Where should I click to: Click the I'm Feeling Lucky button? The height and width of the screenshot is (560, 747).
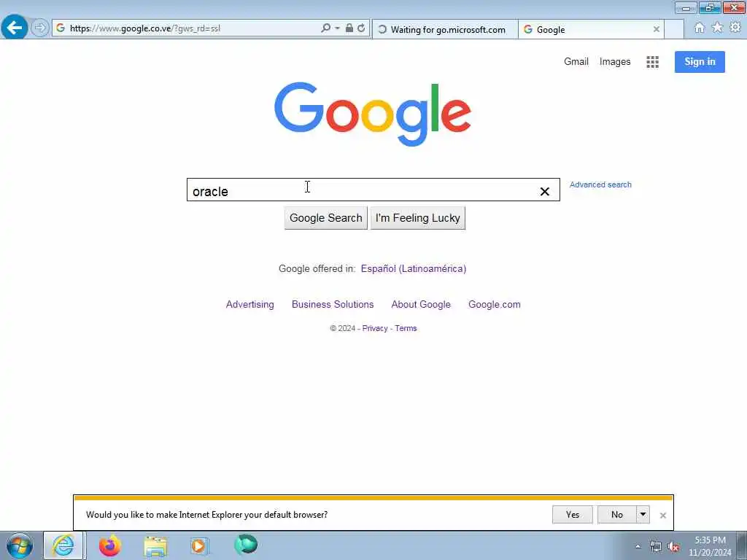tap(418, 218)
